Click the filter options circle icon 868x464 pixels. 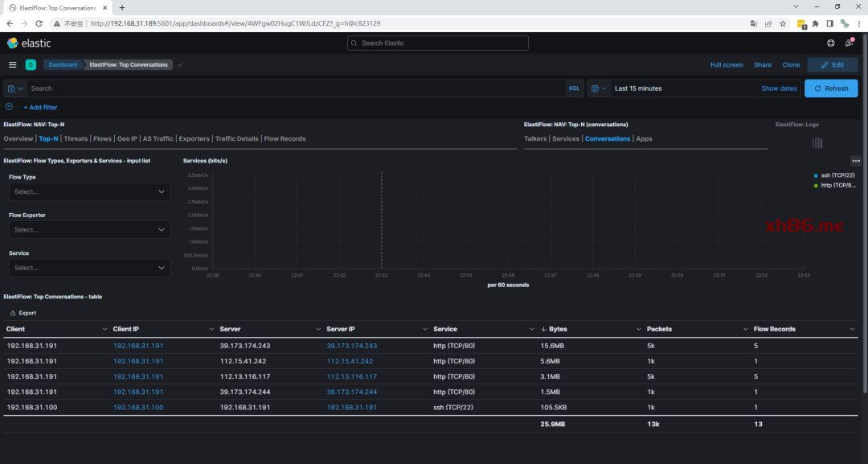tap(10, 107)
